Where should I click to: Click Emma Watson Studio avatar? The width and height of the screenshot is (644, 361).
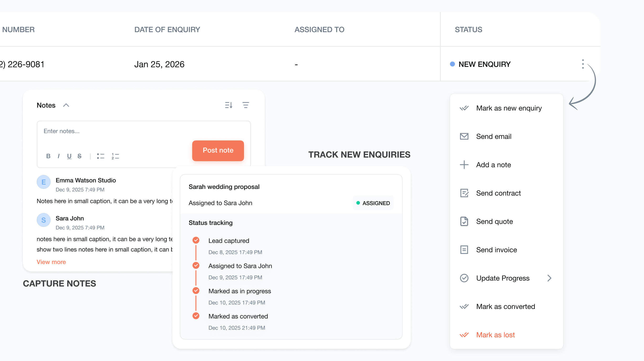(x=43, y=182)
